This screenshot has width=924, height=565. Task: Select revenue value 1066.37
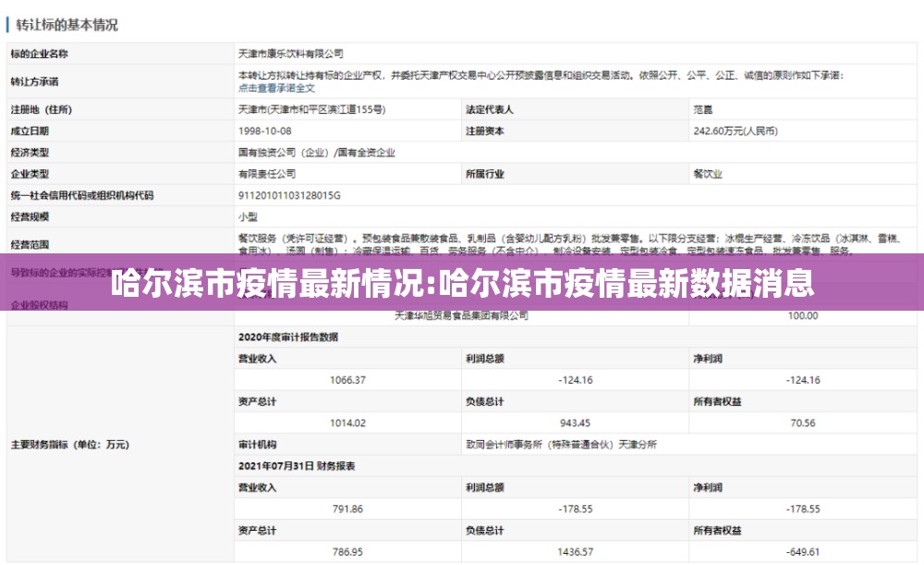click(x=347, y=380)
